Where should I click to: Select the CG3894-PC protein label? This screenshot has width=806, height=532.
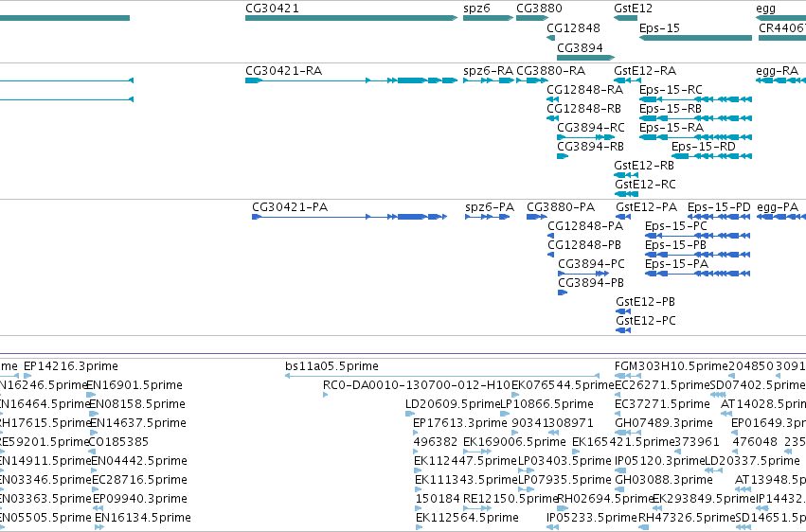point(591,264)
